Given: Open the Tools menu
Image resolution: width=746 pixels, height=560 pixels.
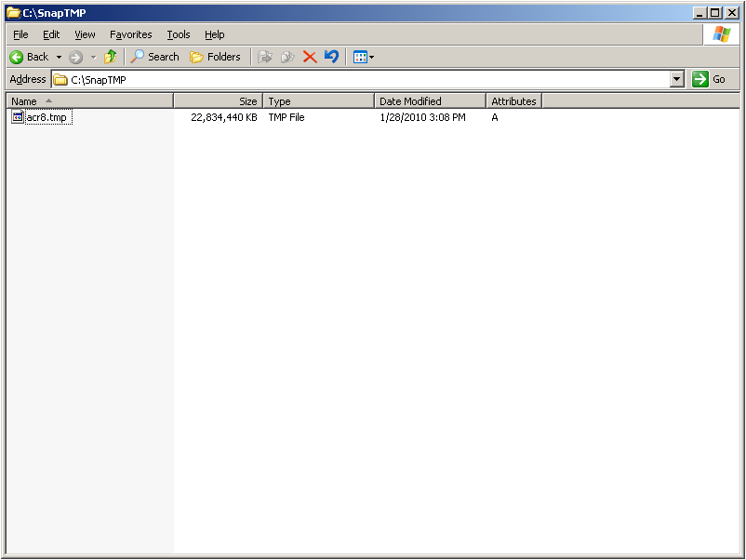Looking at the screenshot, I should pos(179,34).
